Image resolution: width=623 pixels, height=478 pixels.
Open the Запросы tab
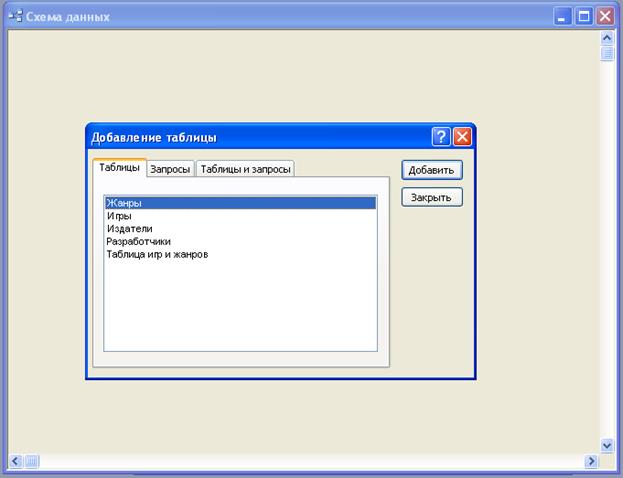point(170,169)
